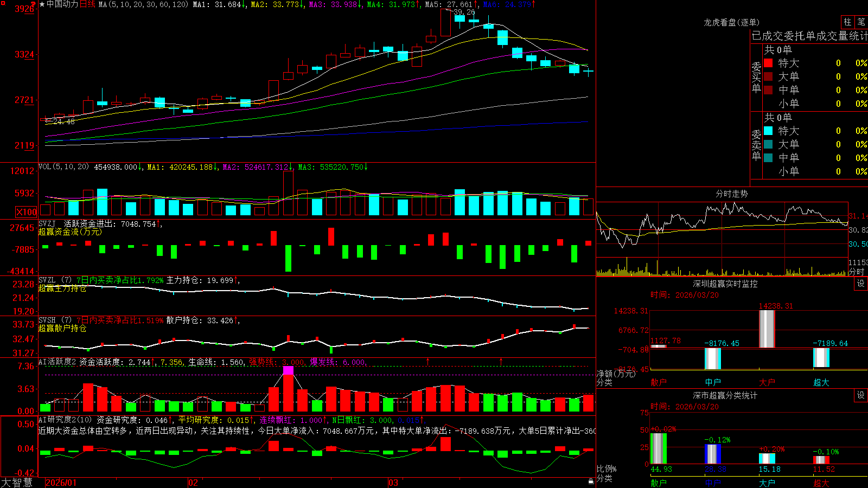The height and width of the screenshot is (488, 868).
Task: Click the 中户 bar labeled -8176.45
Action: click(x=712, y=359)
